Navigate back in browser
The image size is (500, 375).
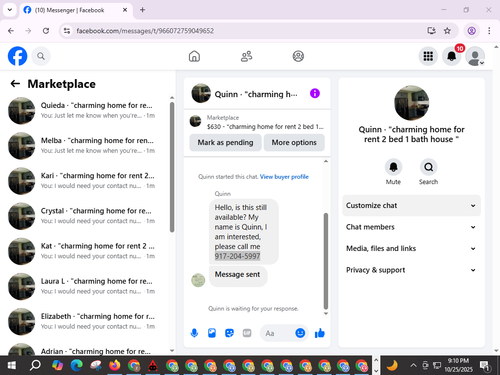[x=11, y=31]
